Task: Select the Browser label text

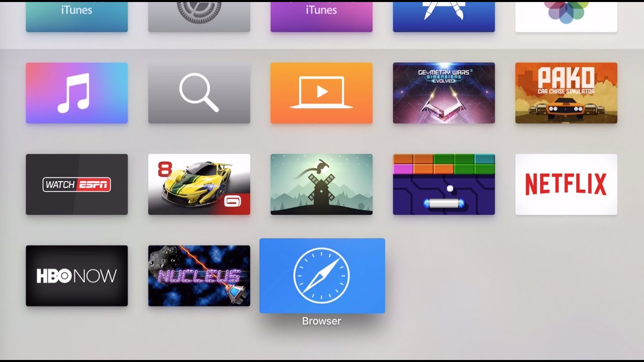Action: [321, 321]
